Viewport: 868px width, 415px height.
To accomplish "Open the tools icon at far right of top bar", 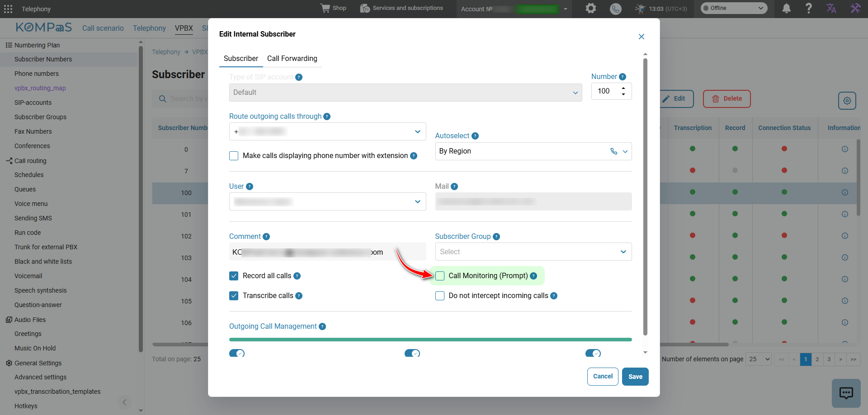I will 855,8.
